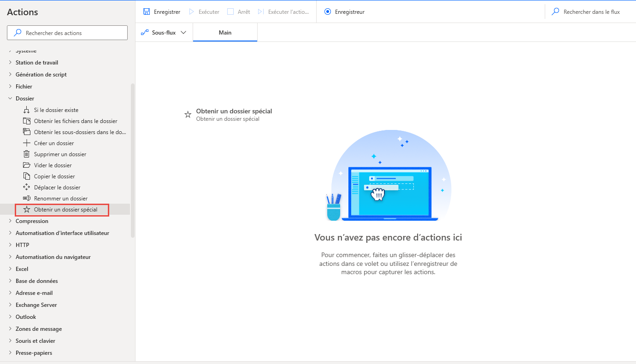Expand the Génération de script category

[x=10, y=75]
